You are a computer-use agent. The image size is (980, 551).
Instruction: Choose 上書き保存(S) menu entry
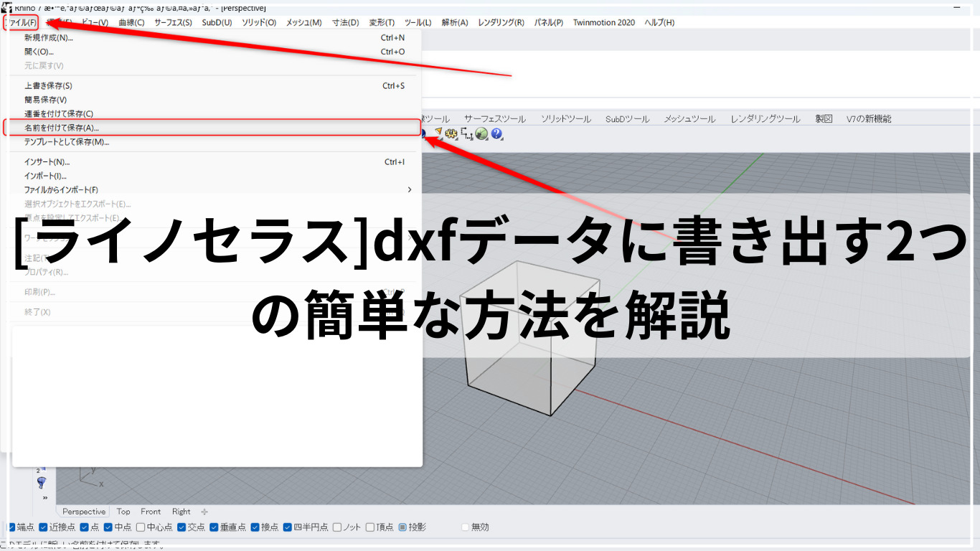point(214,85)
